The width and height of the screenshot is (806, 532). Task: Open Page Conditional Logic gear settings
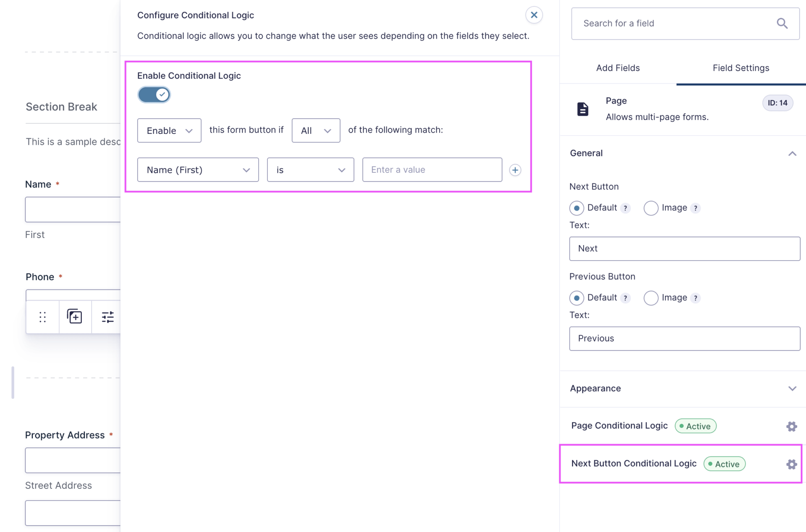click(x=791, y=426)
